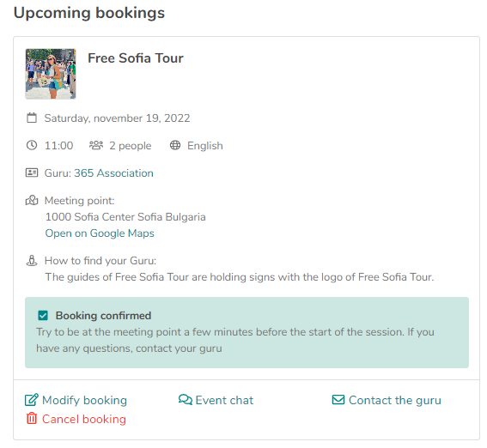Click the calendar icon beside the date
Viewport: 487px width, 448px height.
click(x=32, y=118)
